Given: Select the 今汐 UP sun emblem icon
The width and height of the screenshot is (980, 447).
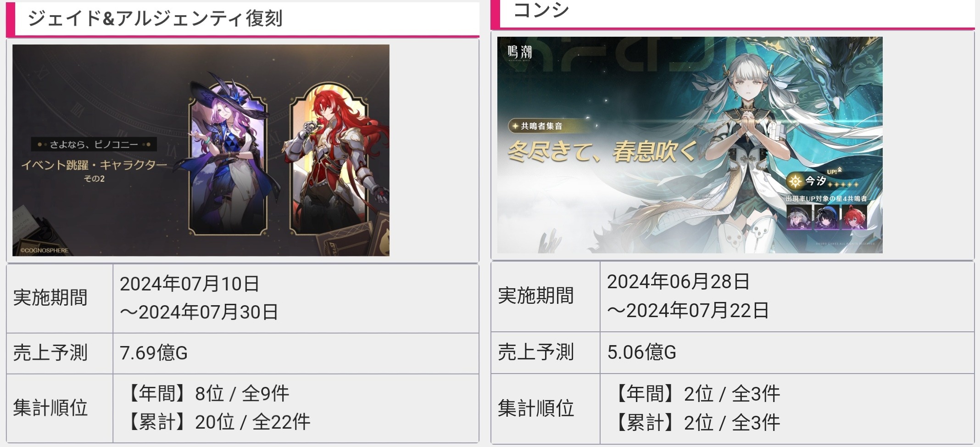Looking at the screenshot, I should (795, 182).
